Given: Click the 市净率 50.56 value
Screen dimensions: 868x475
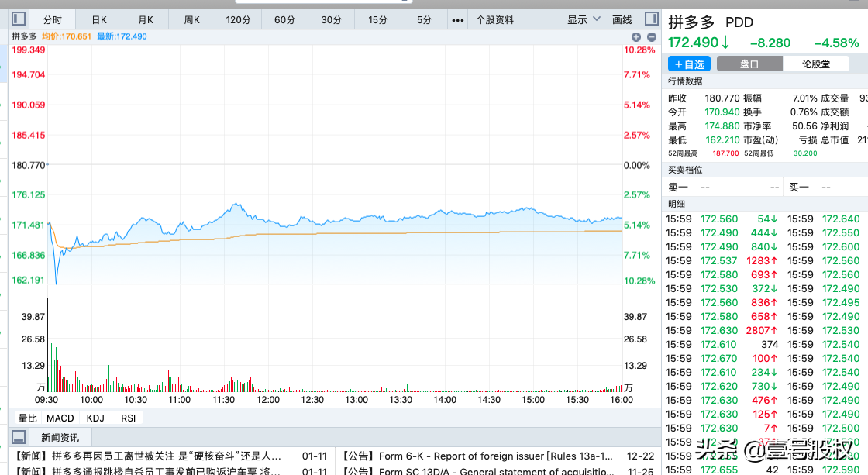Looking at the screenshot, I should [x=805, y=126].
